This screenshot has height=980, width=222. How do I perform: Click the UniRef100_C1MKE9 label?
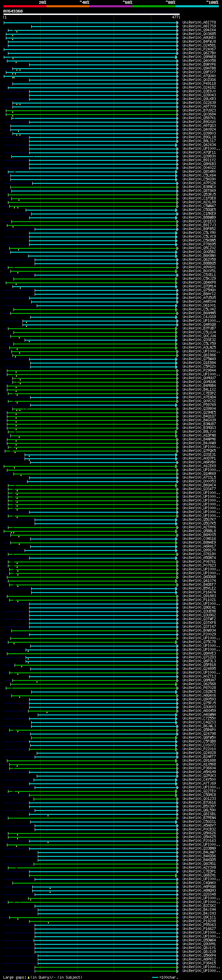click(199, 214)
